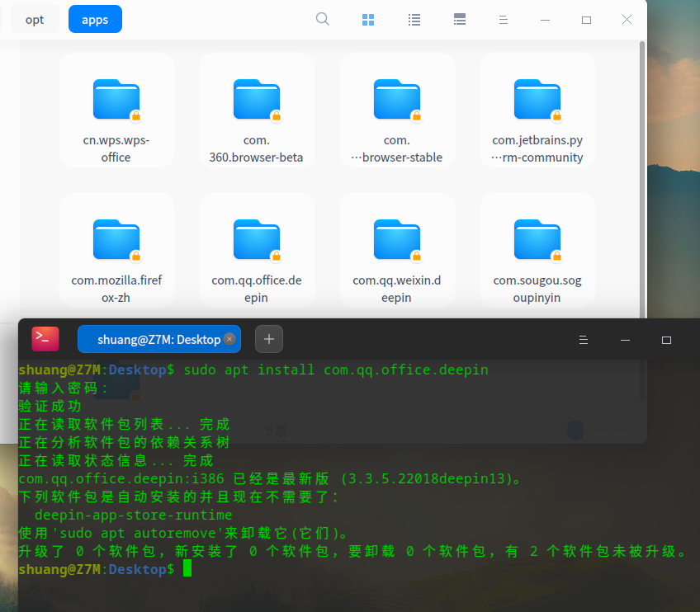Click the search icon in file manager
Image resolution: width=700 pixels, height=612 pixels.
point(323,19)
